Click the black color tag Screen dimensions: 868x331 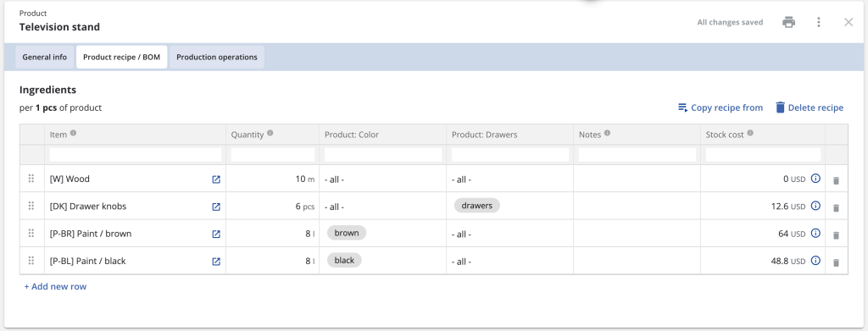click(x=344, y=260)
